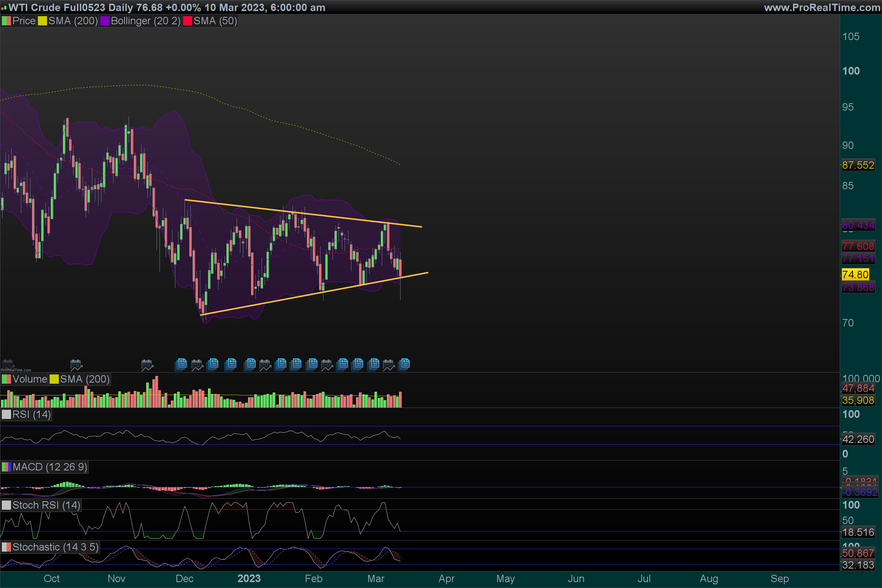Click the rightmost gray calendar event icon
The width and height of the screenshot is (882, 588).
(x=388, y=365)
